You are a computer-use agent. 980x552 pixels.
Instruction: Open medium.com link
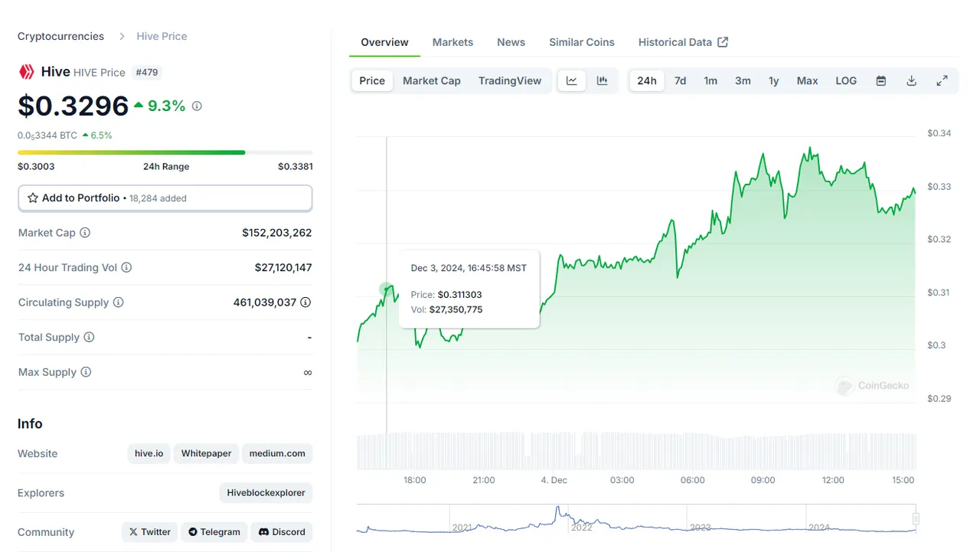pyautogui.click(x=277, y=453)
